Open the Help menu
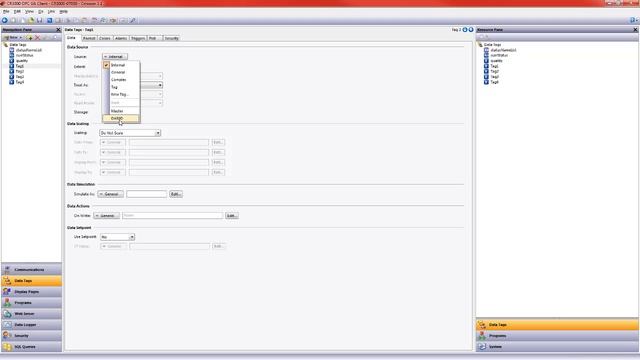 (x=63, y=11)
